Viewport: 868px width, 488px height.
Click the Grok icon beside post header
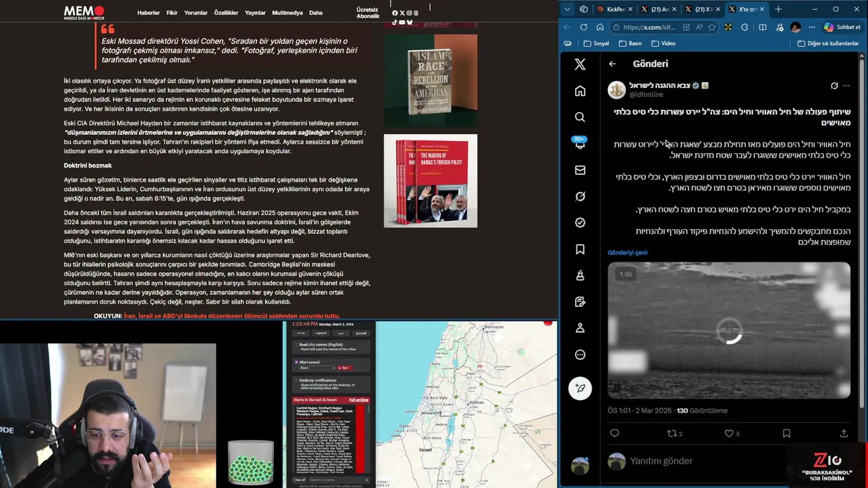(x=834, y=86)
